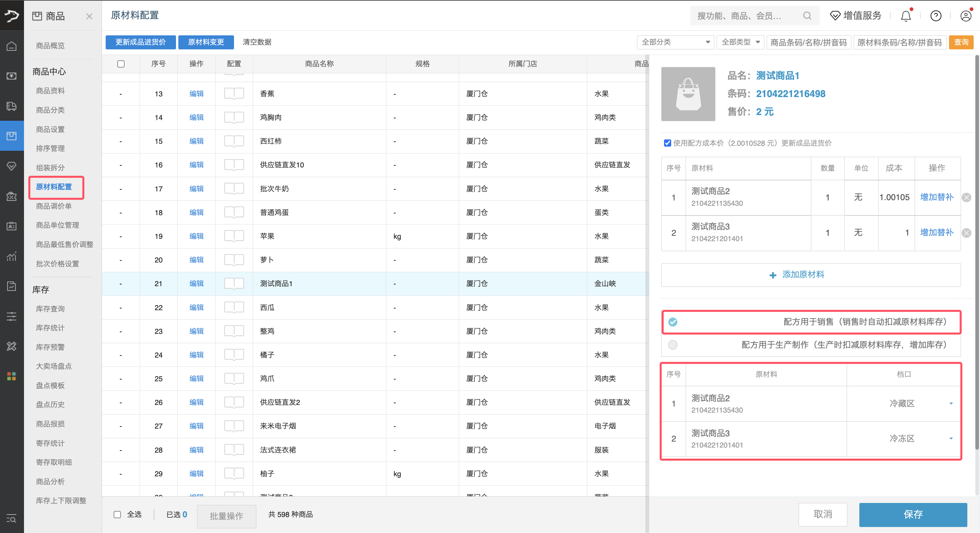Expand the 全部类型 dropdown
Screen dimensions: 980x533
pyautogui.click(x=740, y=42)
